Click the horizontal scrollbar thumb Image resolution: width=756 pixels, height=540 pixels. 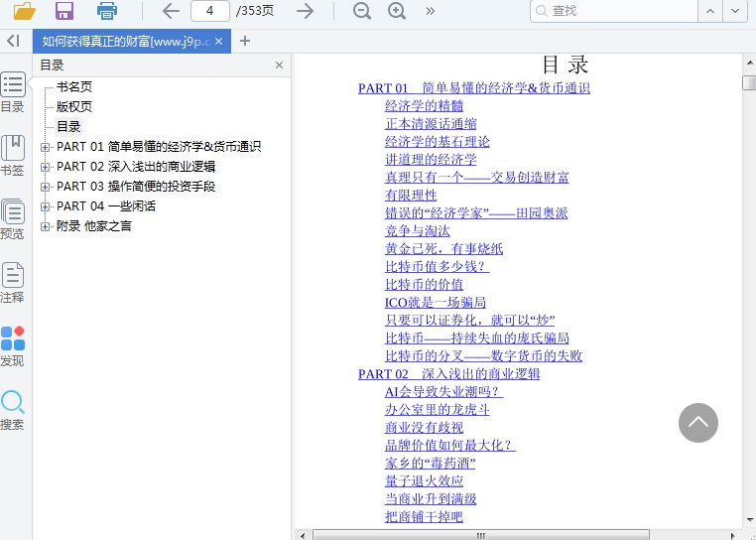481,535
